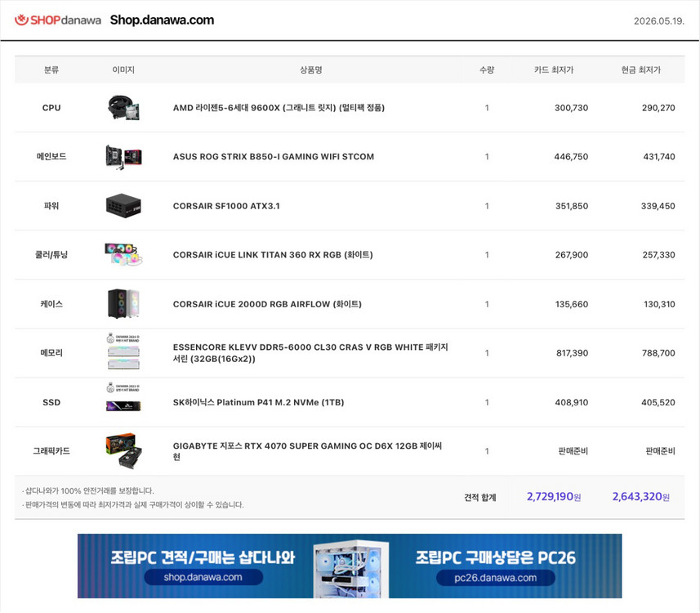Click the date 2026.05.19.
Screen dimensions: 700x613
pos(659,21)
